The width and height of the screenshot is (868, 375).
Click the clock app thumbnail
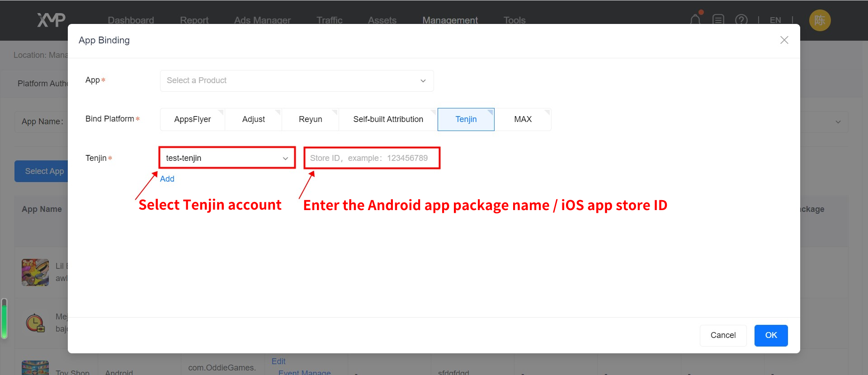tap(35, 323)
